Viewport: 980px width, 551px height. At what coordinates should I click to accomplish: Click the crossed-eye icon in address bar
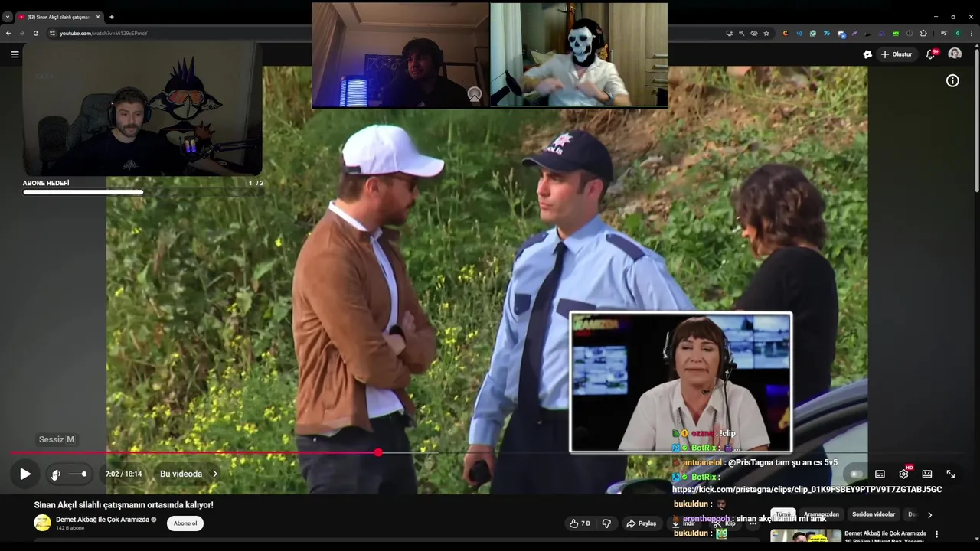[x=754, y=33]
